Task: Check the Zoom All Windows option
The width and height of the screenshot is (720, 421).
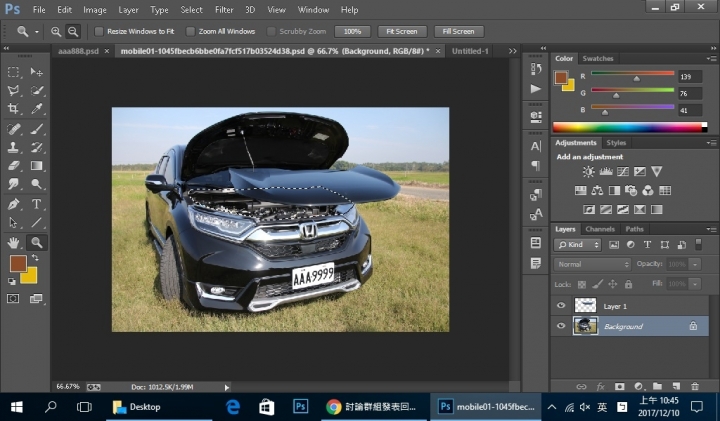Action: pyautogui.click(x=191, y=31)
